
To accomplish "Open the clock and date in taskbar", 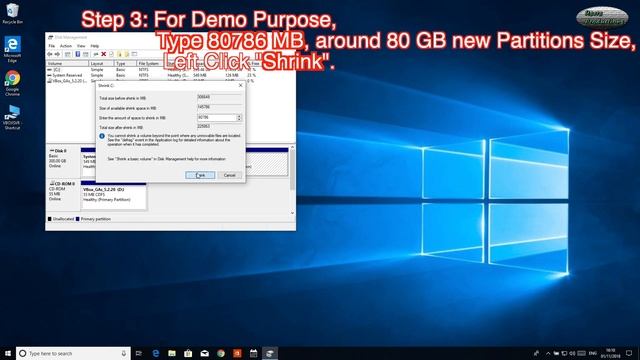I will coord(610,353).
